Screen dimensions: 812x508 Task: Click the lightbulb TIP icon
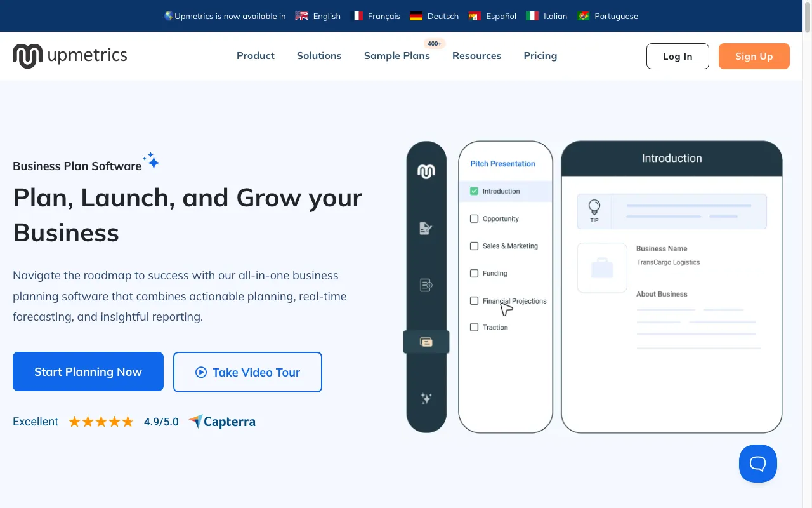[594, 211]
